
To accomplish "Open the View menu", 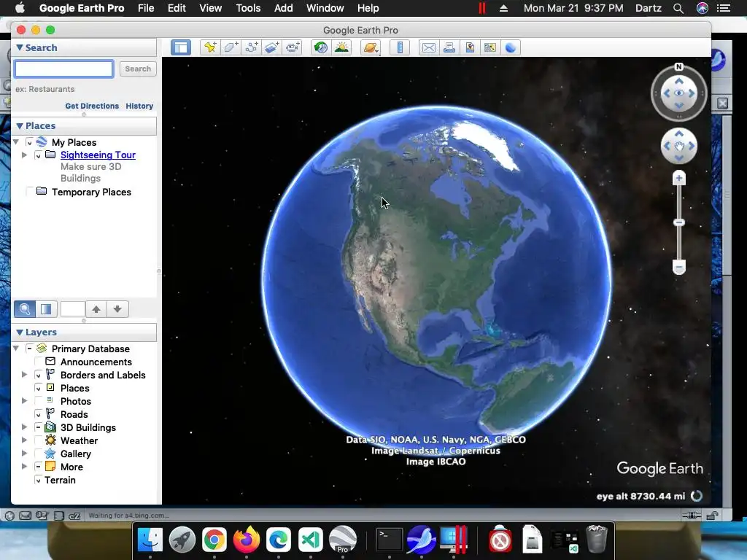I will point(211,8).
